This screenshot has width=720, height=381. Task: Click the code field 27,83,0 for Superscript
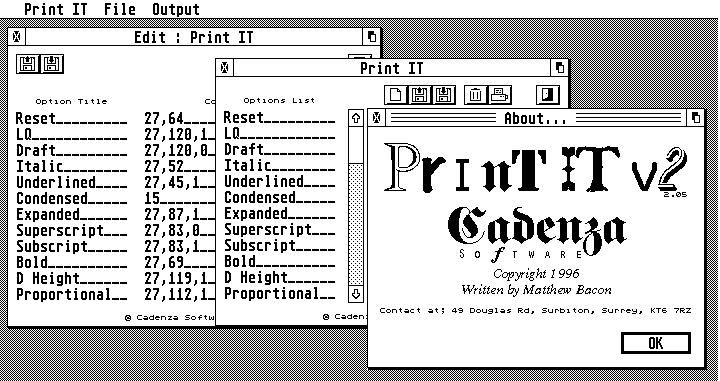[180, 231]
